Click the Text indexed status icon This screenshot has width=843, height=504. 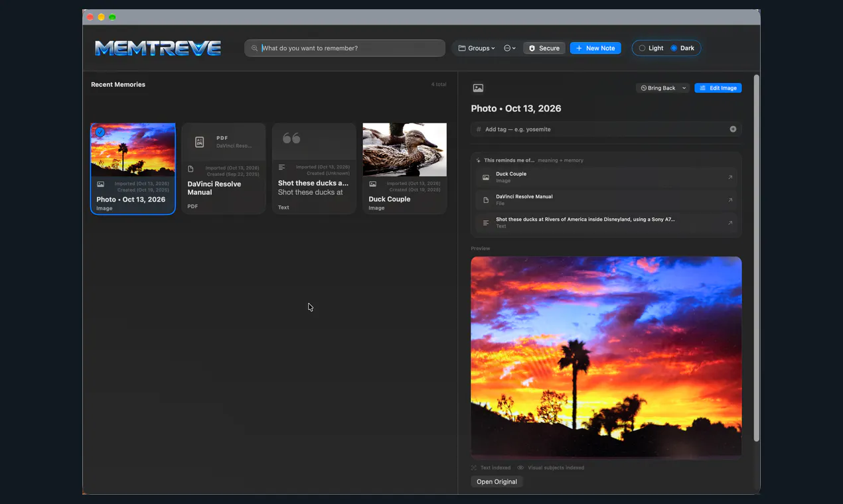pyautogui.click(x=474, y=468)
